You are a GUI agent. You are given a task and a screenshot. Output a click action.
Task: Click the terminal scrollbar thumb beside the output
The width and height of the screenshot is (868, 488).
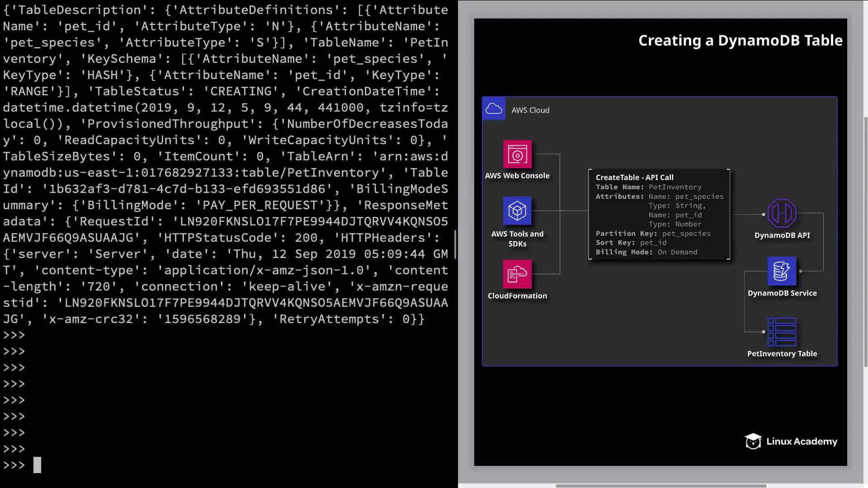[455, 244]
